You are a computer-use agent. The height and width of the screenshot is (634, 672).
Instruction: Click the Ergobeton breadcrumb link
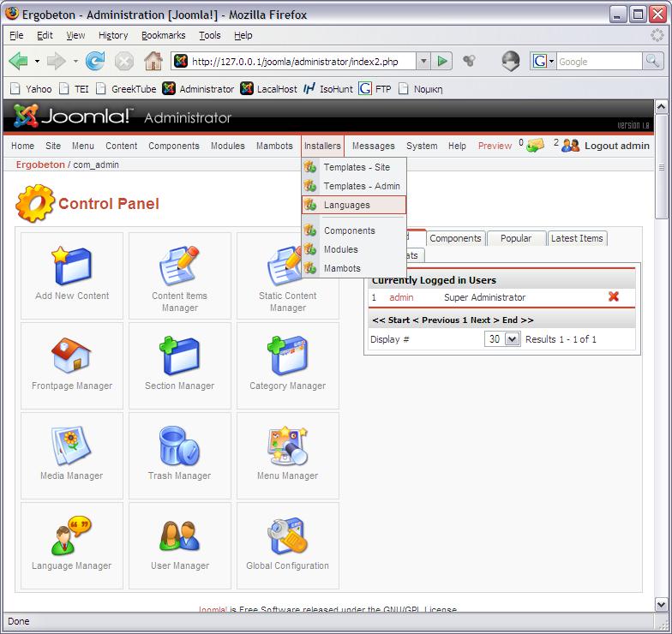pyautogui.click(x=40, y=164)
